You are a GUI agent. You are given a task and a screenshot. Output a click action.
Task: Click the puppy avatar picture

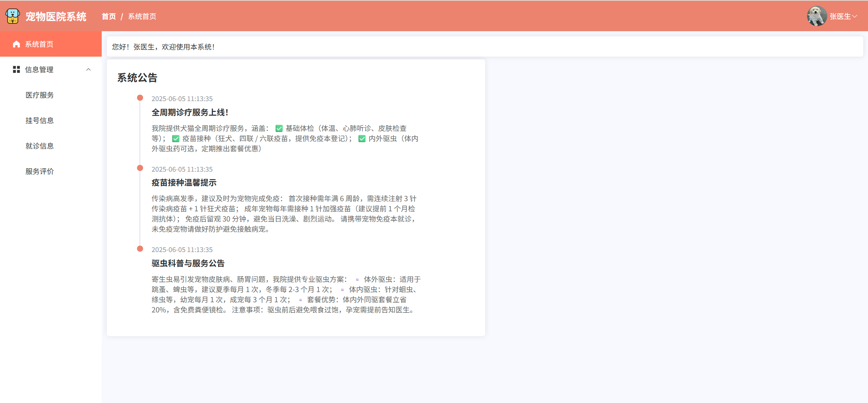816,16
